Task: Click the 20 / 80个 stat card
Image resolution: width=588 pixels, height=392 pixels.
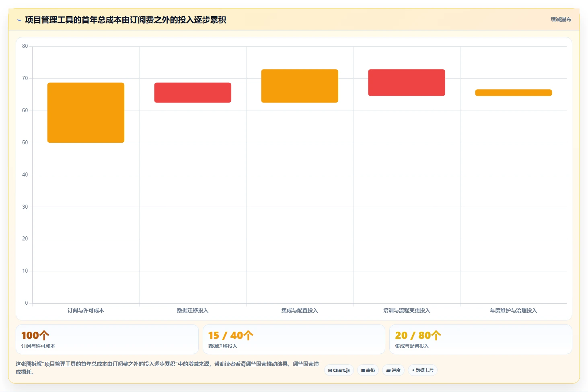Action: coord(481,339)
